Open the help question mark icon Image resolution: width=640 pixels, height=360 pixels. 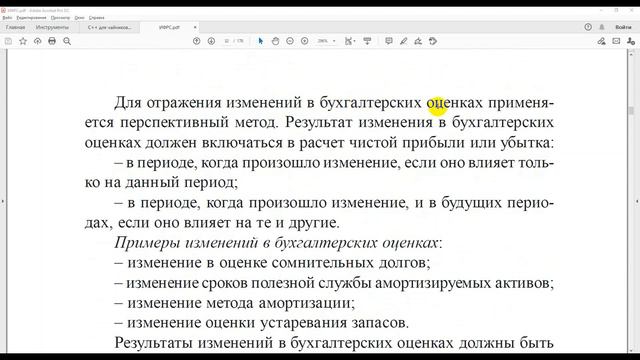point(588,27)
